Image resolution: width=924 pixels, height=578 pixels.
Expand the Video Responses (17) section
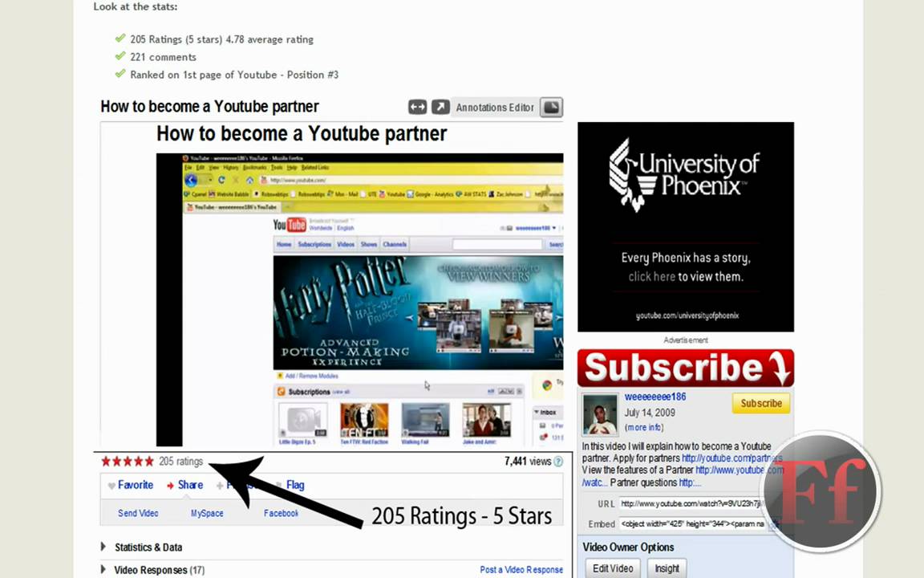pos(153,570)
